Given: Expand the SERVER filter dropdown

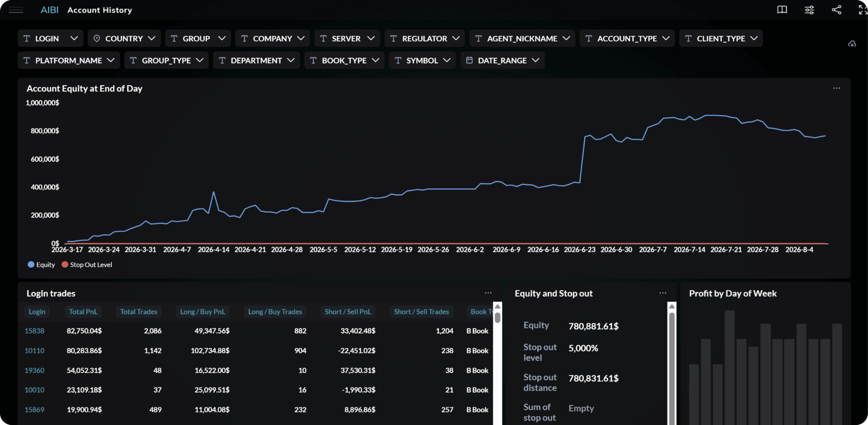Looking at the screenshot, I should (x=347, y=38).
